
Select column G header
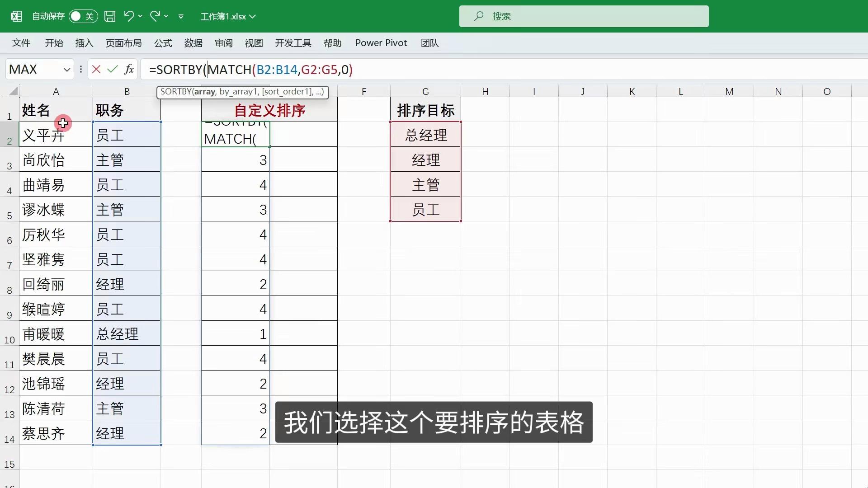point(425,91)
